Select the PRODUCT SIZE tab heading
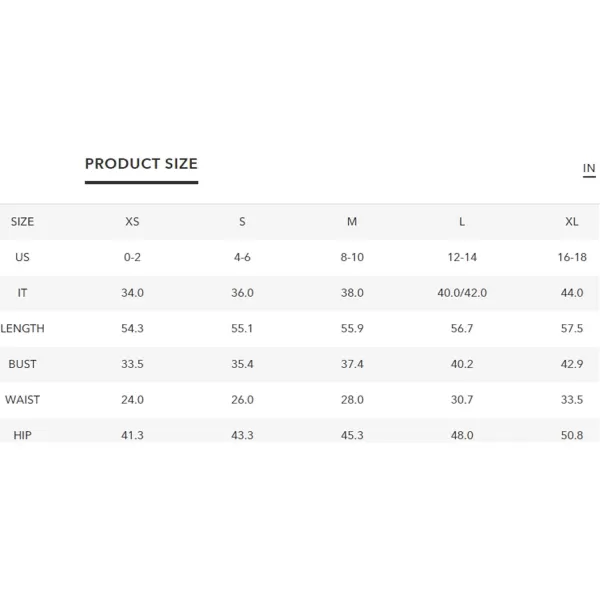Viewport: 600px width, 600px height. pos(141,164)
